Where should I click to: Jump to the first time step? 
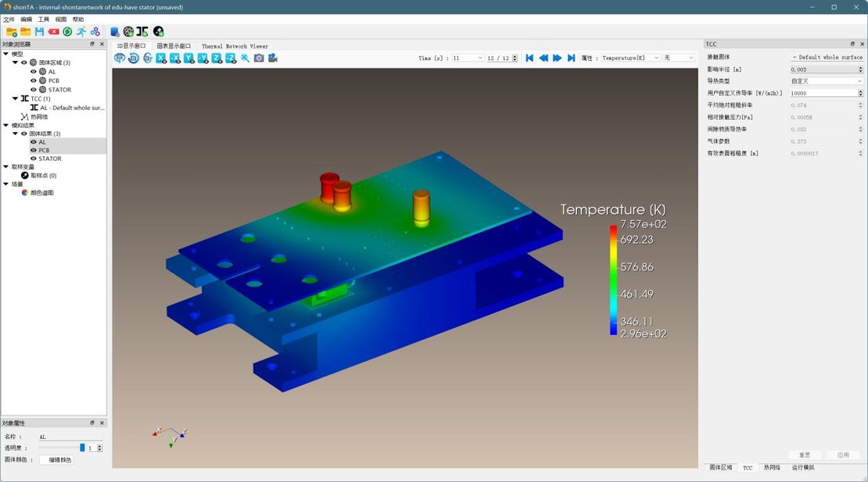(x=529, y=58)
